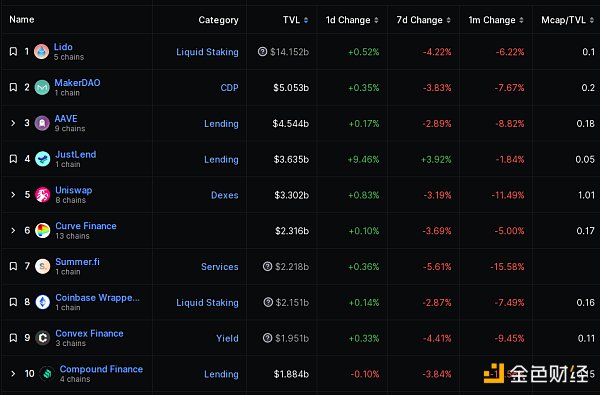Click the MakerDAO logo icon

(x=42, y=87)
